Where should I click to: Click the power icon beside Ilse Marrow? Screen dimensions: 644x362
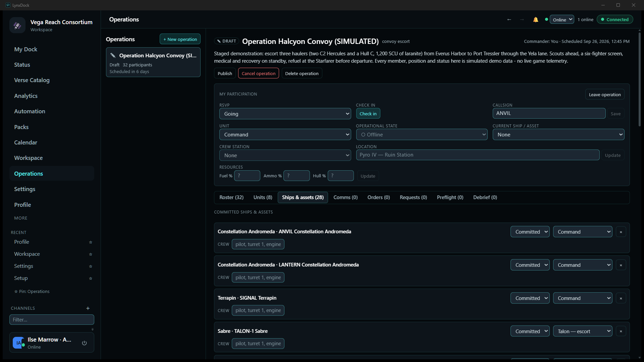pos(85,343)
